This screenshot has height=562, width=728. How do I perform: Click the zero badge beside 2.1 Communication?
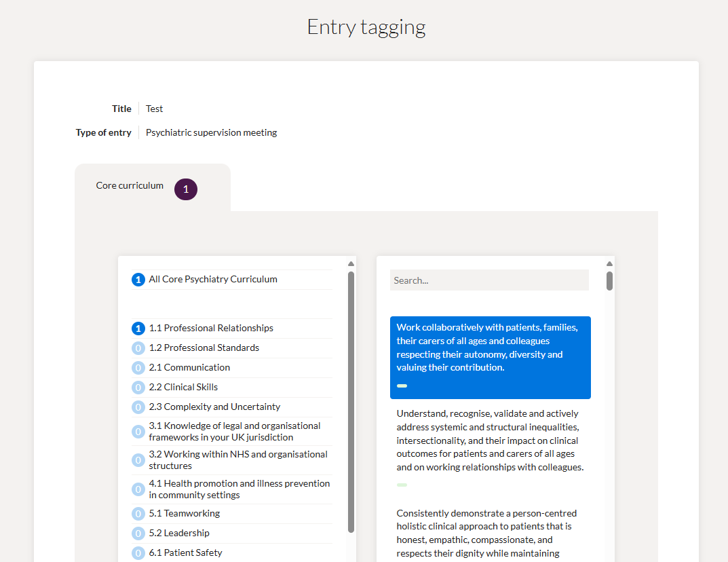coord(138,368)
